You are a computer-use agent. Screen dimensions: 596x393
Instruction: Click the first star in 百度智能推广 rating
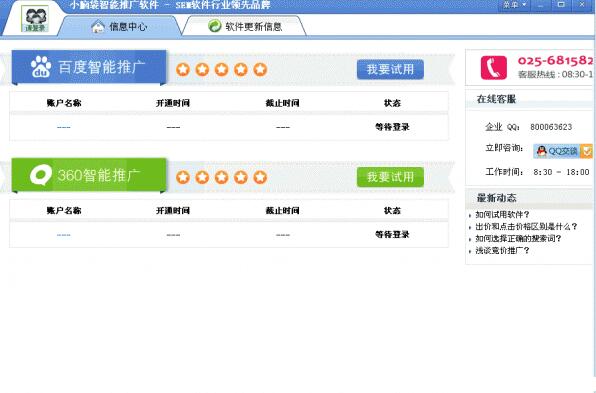(x=183, y=70)
